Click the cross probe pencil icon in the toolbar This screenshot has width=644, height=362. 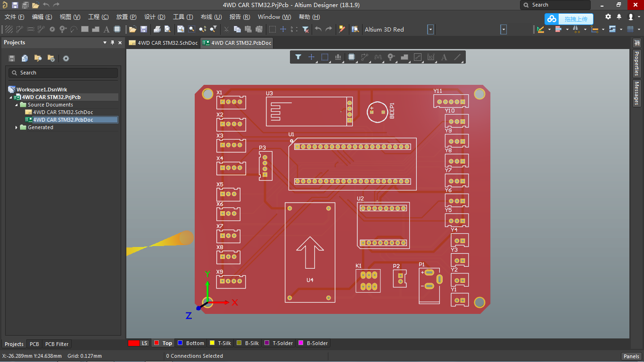click(342, 29)
